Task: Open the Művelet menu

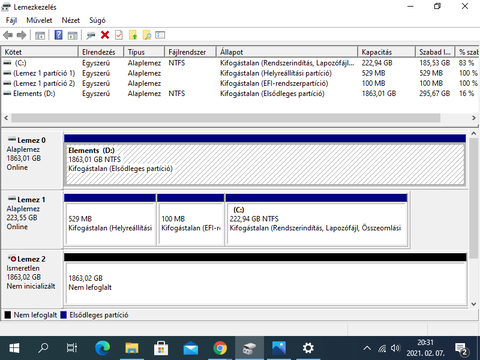Action: coord(39,20)
